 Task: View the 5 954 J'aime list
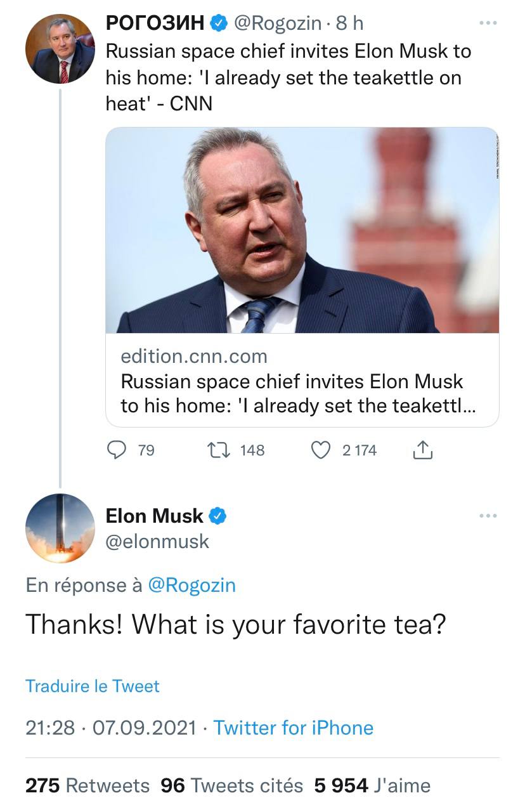tap(372, 785)
